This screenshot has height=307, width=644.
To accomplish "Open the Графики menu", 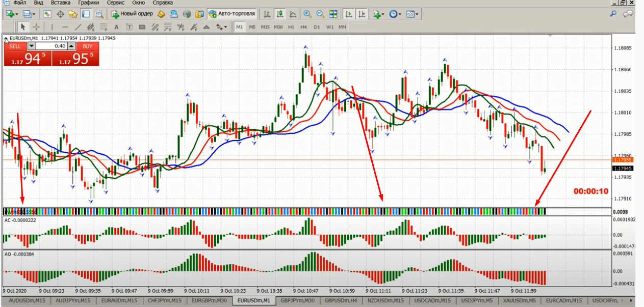I will point(88,3).
